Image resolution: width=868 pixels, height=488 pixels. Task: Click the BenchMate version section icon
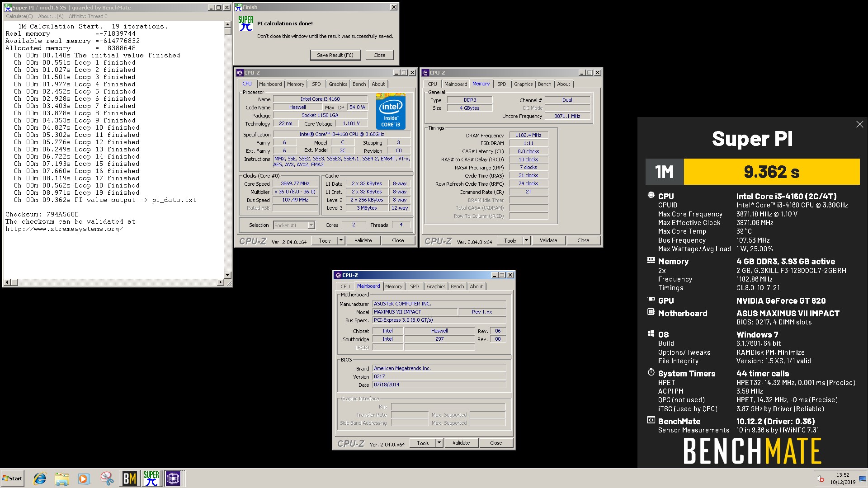pos(651,420)
